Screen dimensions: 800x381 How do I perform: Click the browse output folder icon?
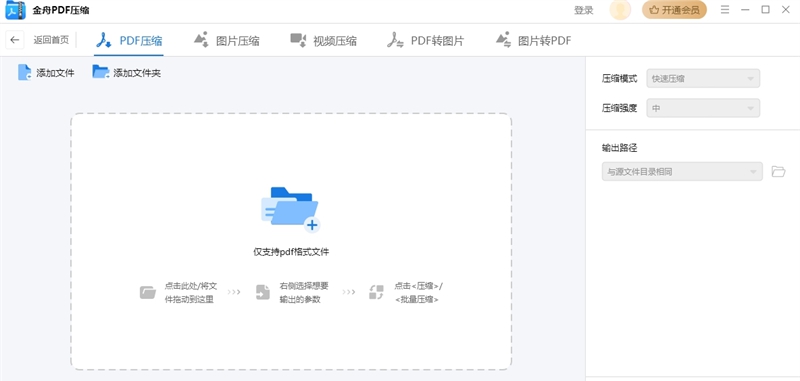pyautogui.click(x=778, y=171)
